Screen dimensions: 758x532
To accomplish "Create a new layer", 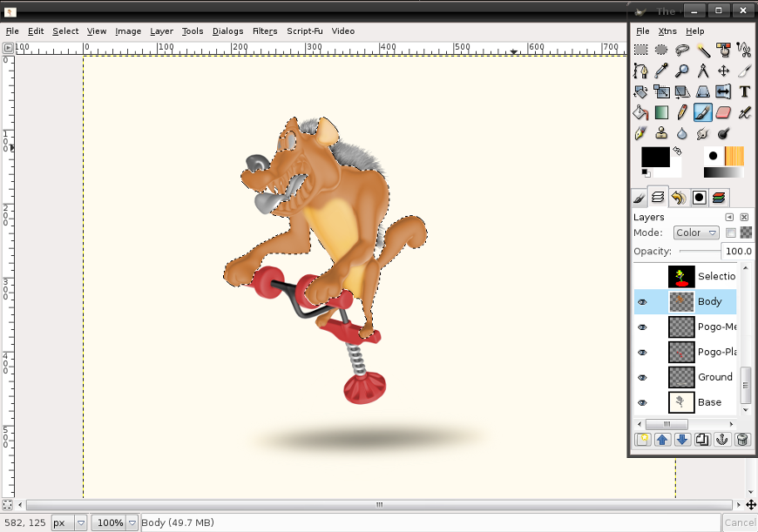I will coord(641,440).
